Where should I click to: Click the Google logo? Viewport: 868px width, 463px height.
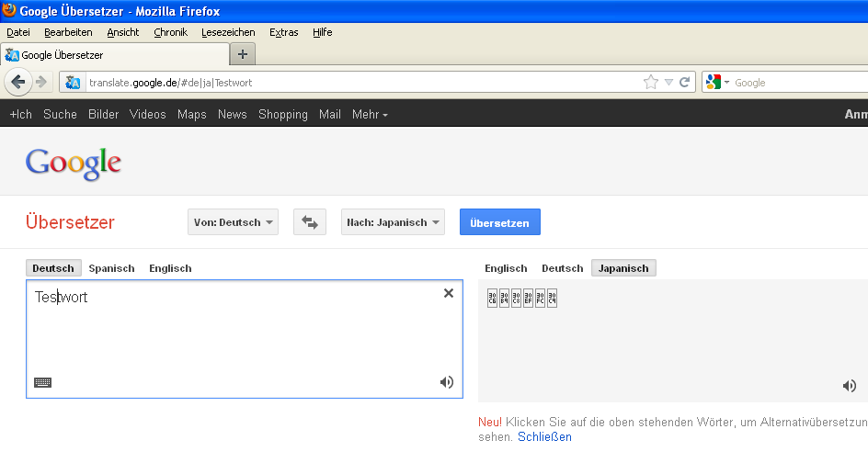(73, 164)
